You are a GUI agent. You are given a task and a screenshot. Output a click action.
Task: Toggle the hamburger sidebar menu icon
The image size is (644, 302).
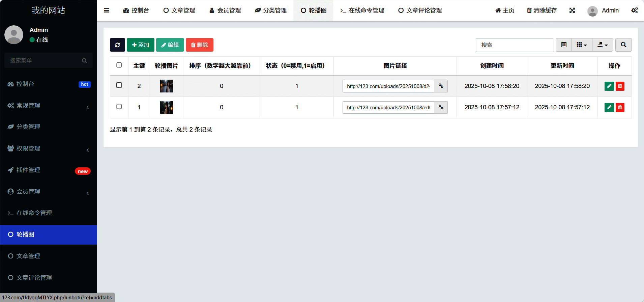pos(107,10)
